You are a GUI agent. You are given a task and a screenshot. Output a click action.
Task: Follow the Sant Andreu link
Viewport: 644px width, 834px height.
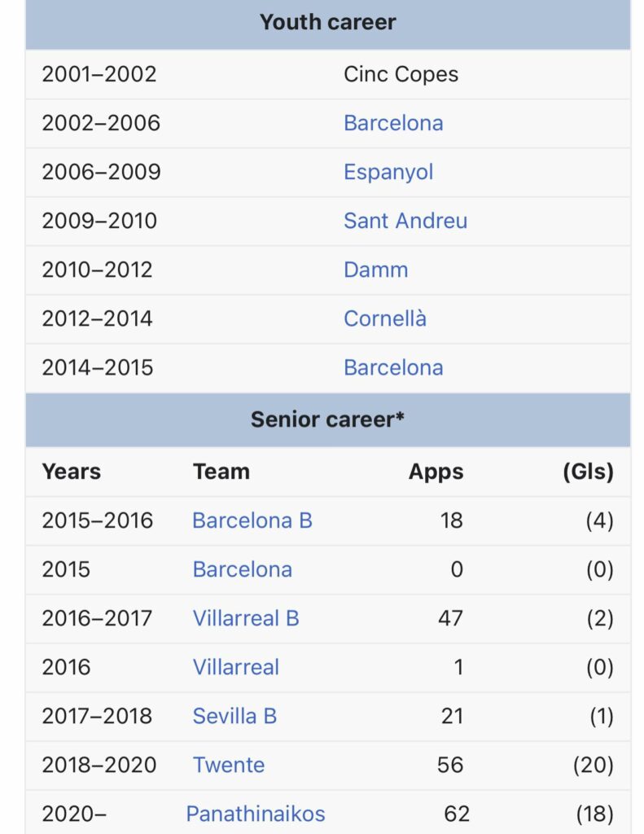[x=405, y=221]
